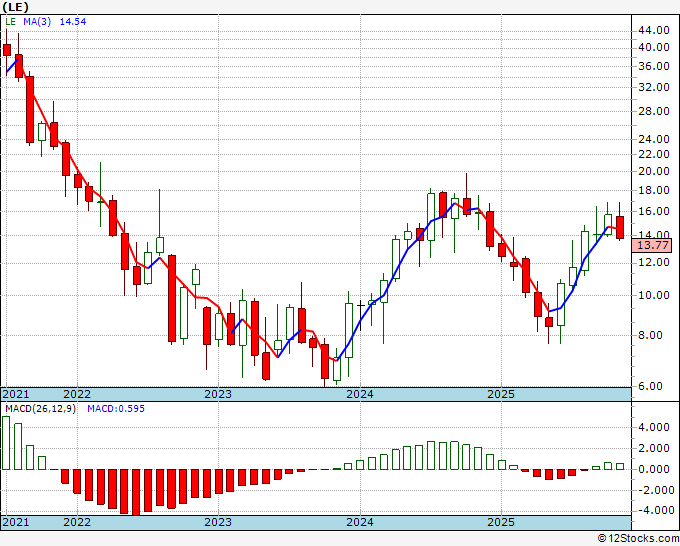Open the 12Stocks.com copyright link

(x=638, y=538)
